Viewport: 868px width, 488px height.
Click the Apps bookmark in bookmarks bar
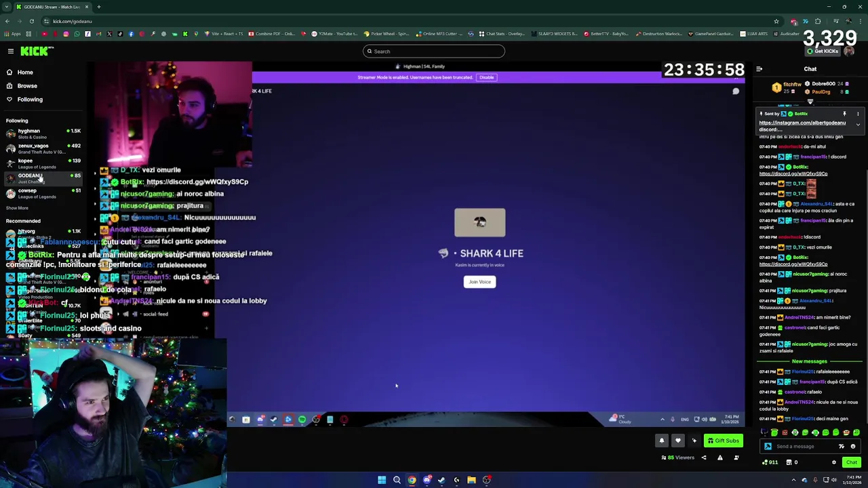pos(14,34)
